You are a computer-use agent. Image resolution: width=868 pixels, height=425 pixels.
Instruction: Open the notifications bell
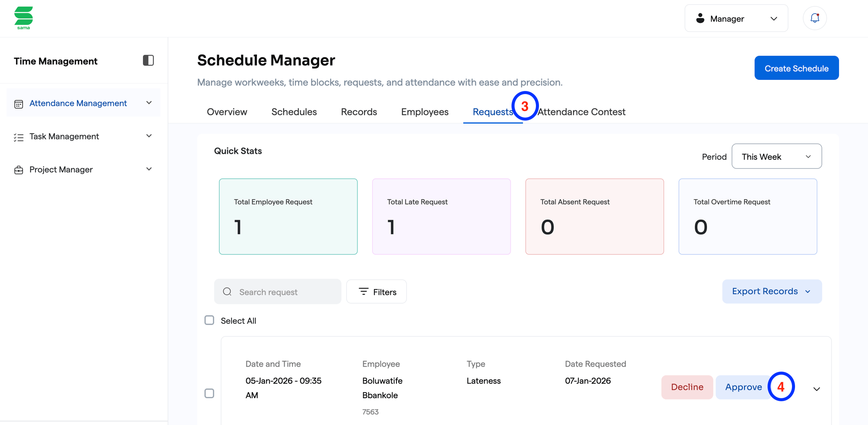tap(814, 18)
